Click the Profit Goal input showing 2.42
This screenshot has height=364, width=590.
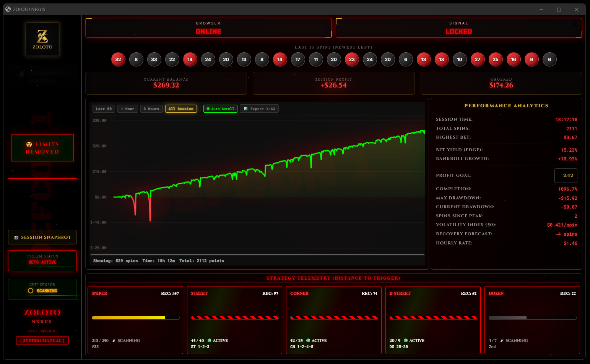[566, 176]
